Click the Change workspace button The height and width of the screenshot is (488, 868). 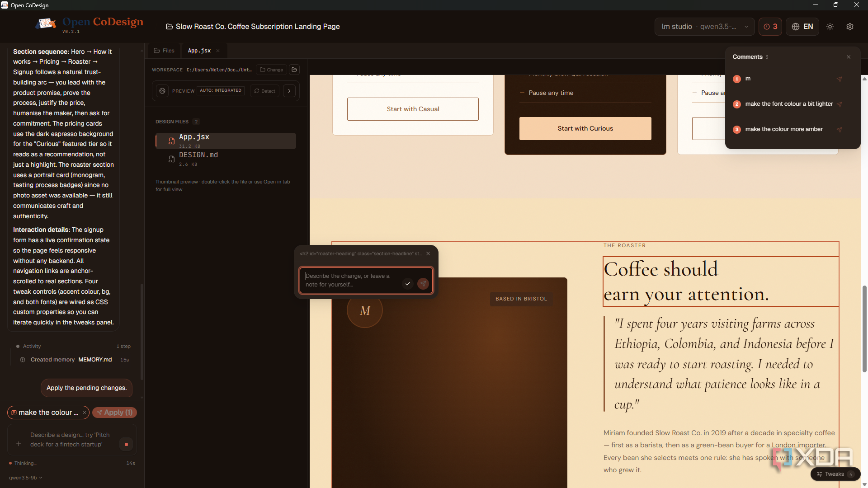click(272, 70)
